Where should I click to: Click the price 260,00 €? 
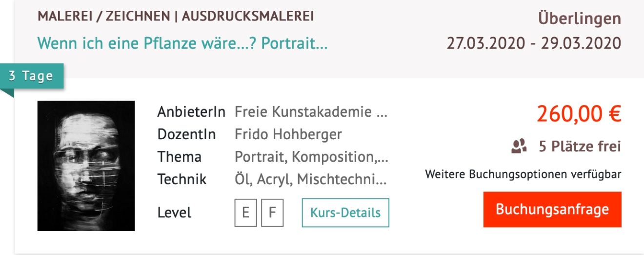coord(579,115)
